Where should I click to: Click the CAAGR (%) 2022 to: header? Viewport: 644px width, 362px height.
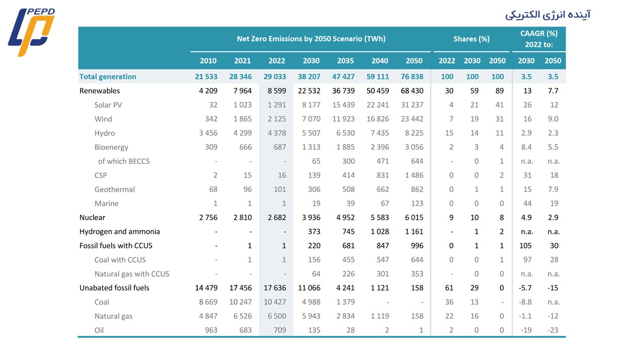[x=539, y=39]
